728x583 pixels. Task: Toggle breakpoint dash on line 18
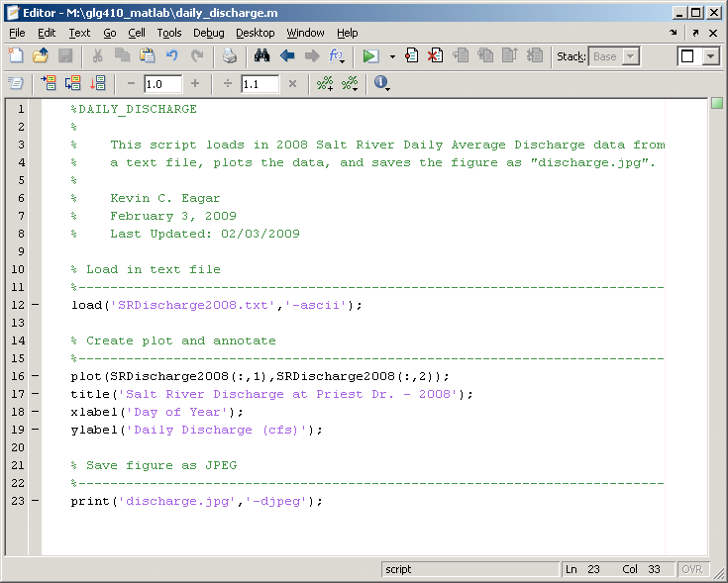(x=36, y=412)
